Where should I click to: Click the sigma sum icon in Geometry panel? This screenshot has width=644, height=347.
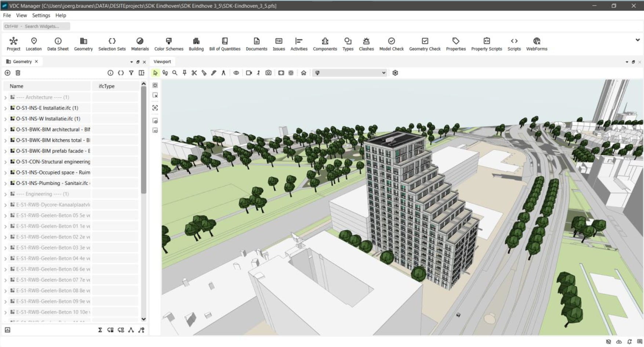pyautogui.click(x=100, y=330)
